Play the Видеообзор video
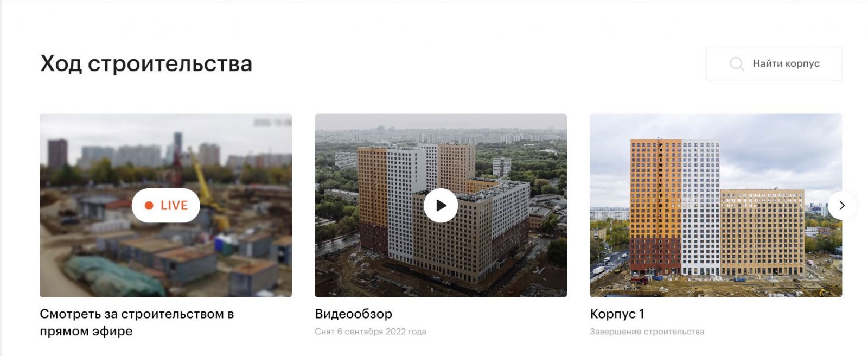The height and width of the screenshot is (356, 868). point(441,205)
